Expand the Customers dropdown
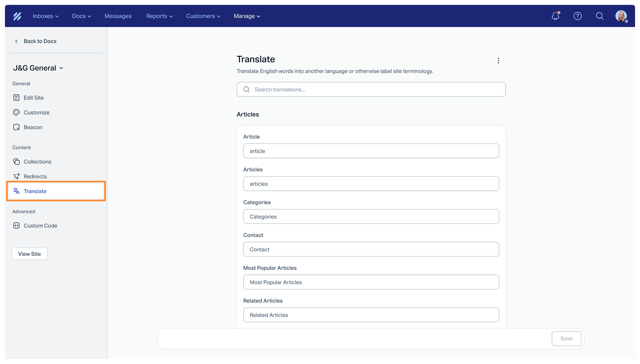This screenshot has width=640, height=364. coord(203,16)
